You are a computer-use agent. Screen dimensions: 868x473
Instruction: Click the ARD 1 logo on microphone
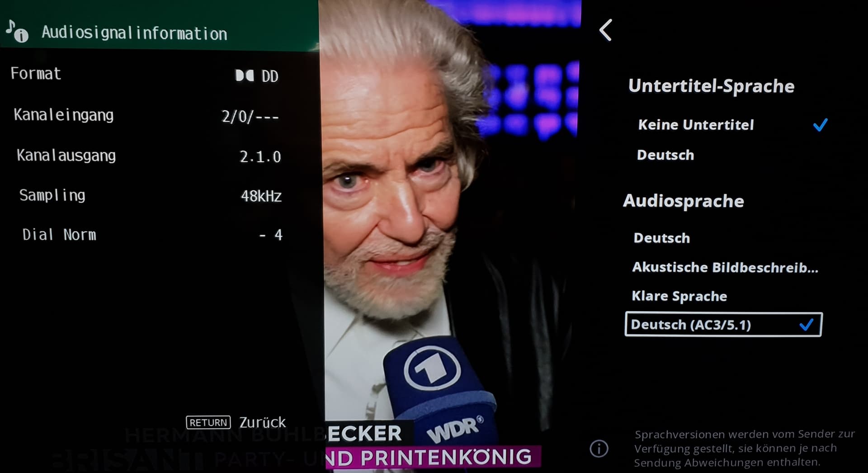tap(432, 368)
